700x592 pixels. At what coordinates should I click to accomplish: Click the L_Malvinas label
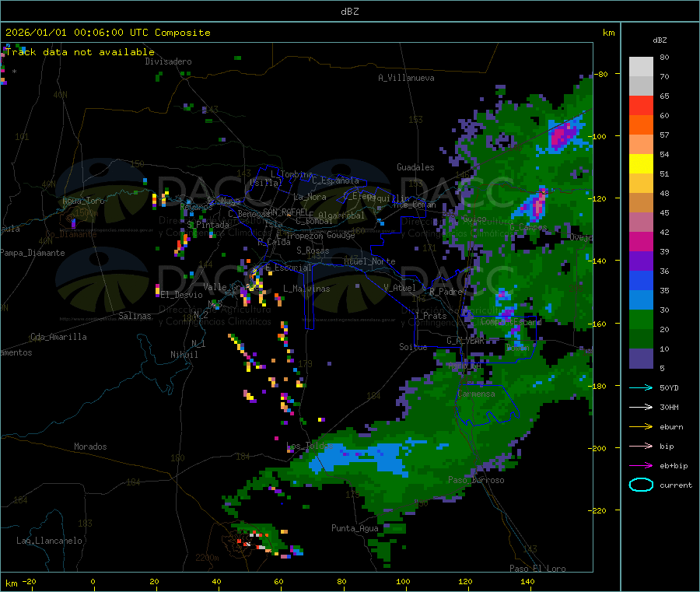(306, 289)
